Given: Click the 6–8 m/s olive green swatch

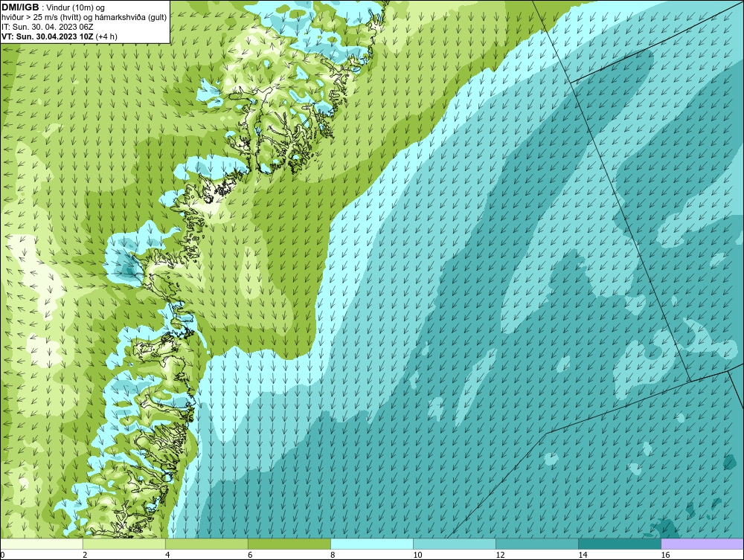Looking at the screenshot, I should tap(289, 544).
